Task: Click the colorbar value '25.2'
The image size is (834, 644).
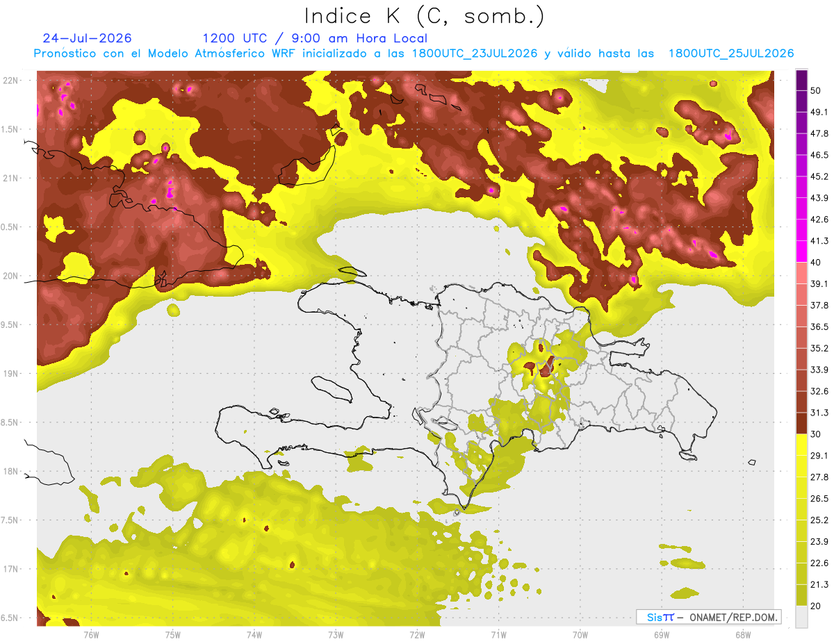Action: point(819,520)
